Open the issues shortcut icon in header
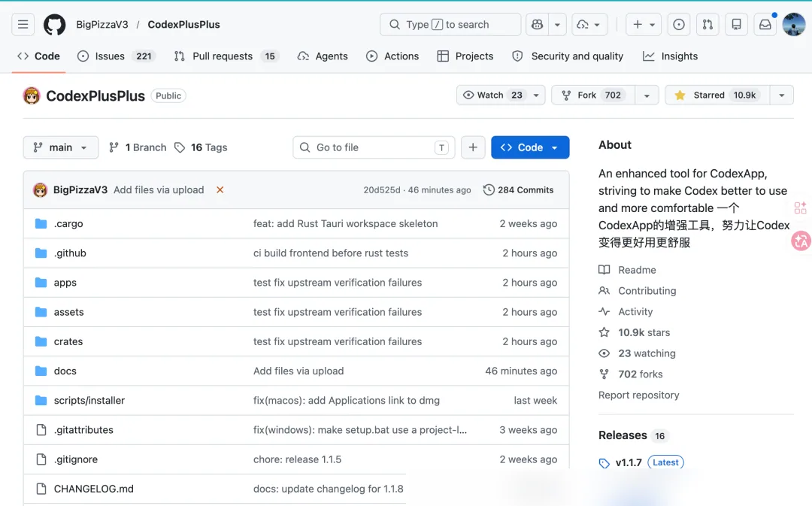 click(678, 24)
